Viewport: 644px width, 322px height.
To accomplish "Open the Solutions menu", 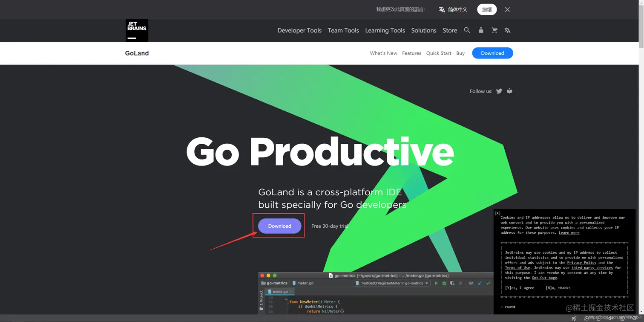I will coord(424,30).
